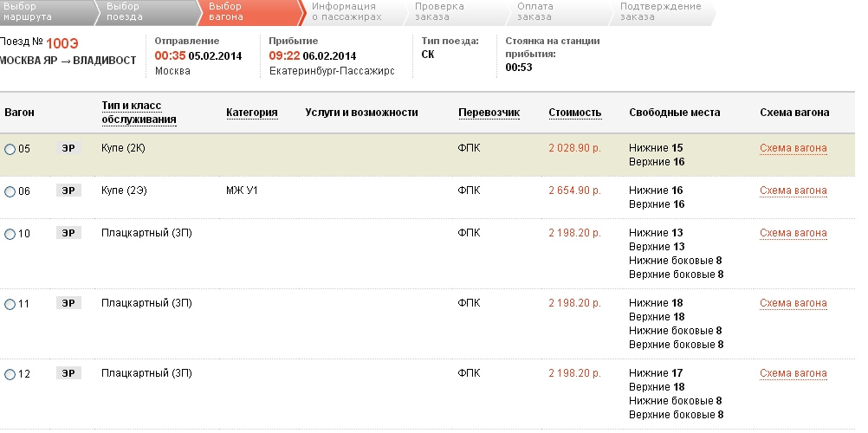Click the ЭР badge for wagon 06
The image size is (868, 433).
[x=68, y=191]
